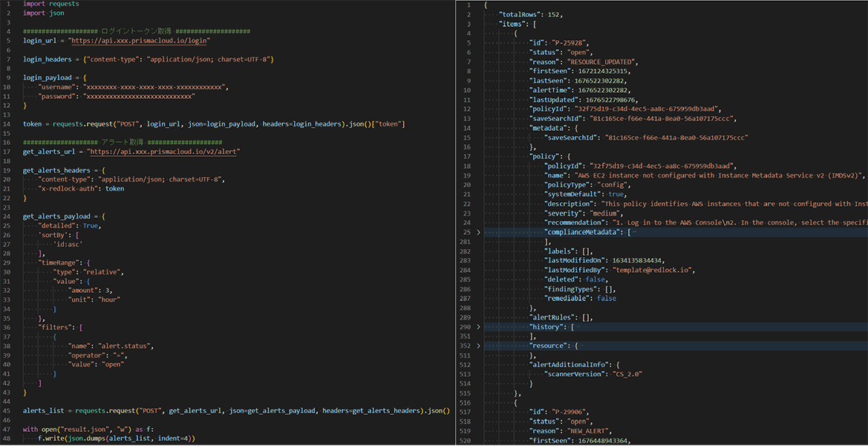Screen dimensions: 868x446
Task: Click the alerts_list variable assignment
Action: click(236, 410)
